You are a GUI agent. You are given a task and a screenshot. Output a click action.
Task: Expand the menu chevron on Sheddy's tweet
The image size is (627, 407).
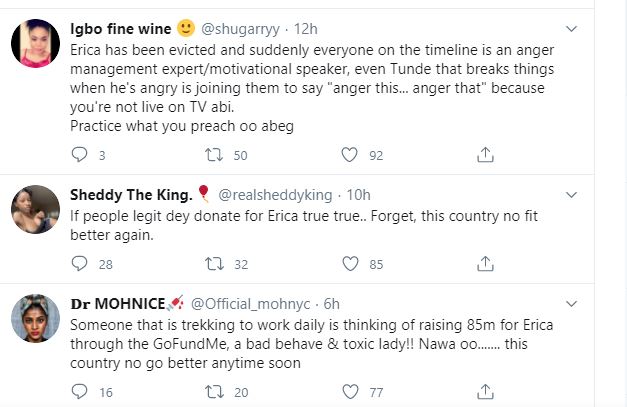click(x=599, y=193)
